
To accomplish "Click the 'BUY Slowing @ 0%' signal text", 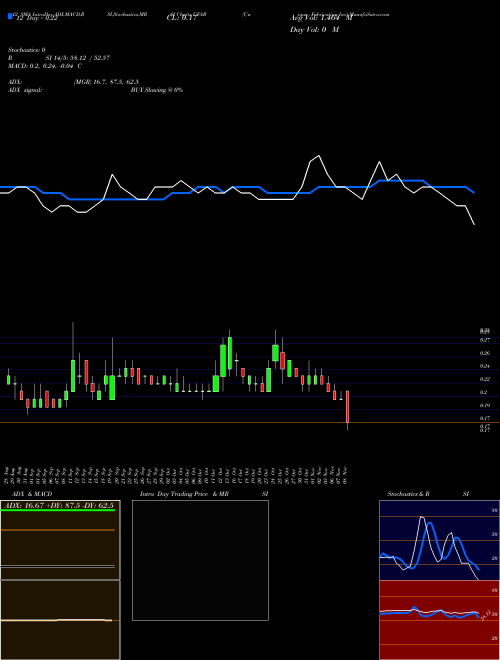I will [157, 90].
